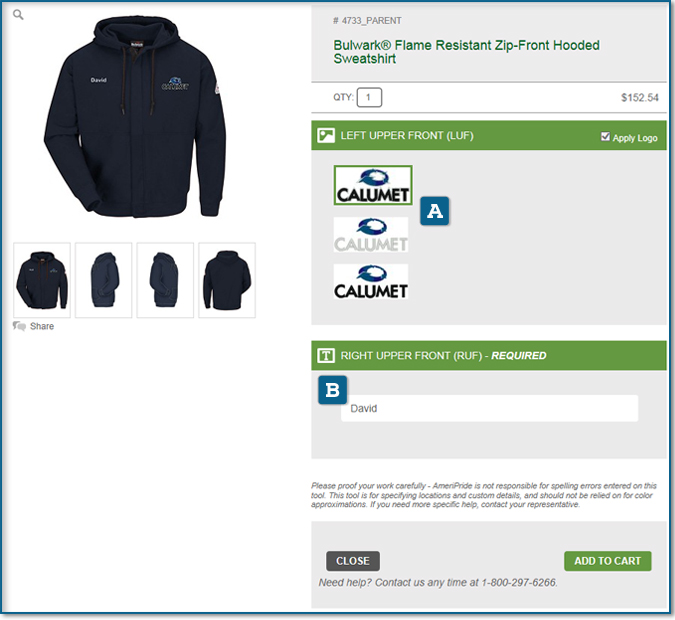Click the Add to Cart button
Image resolution: width=675 pixels, height=620 pixels.
[607, 561]
